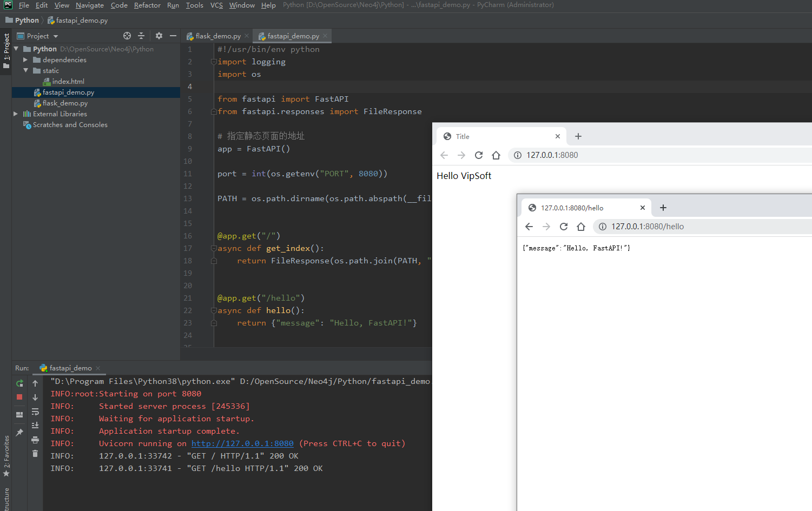Open the Refactor menu

click(147, 5)
